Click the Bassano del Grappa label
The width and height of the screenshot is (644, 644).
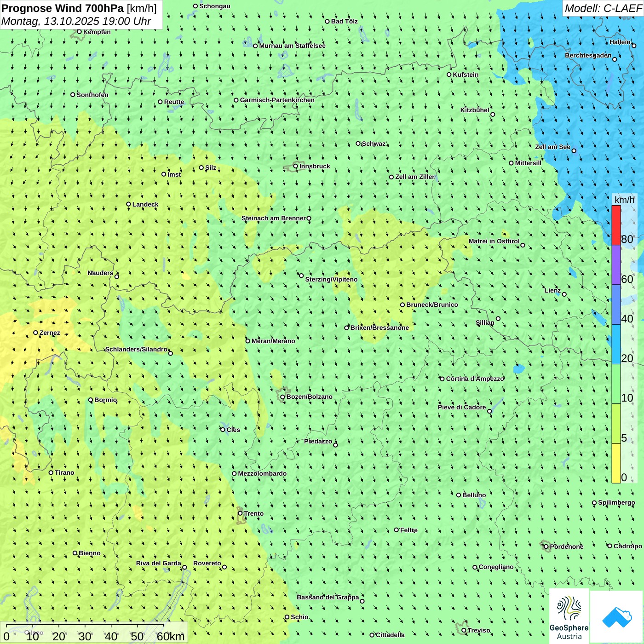click(328, 597)
